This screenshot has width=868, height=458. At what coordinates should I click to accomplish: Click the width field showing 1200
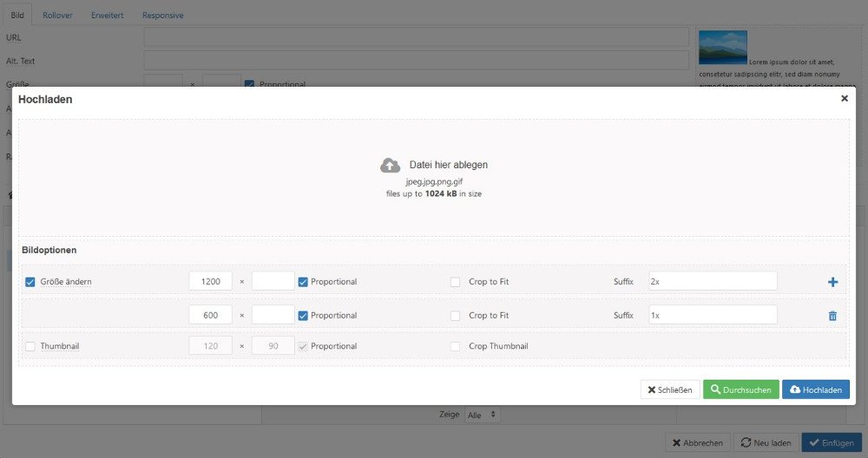[x=210, y=282]
